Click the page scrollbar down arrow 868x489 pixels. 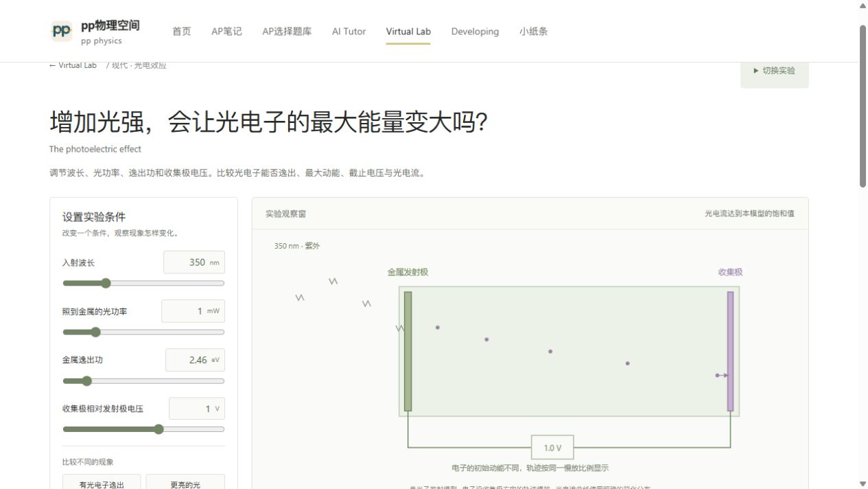point(863,484)
